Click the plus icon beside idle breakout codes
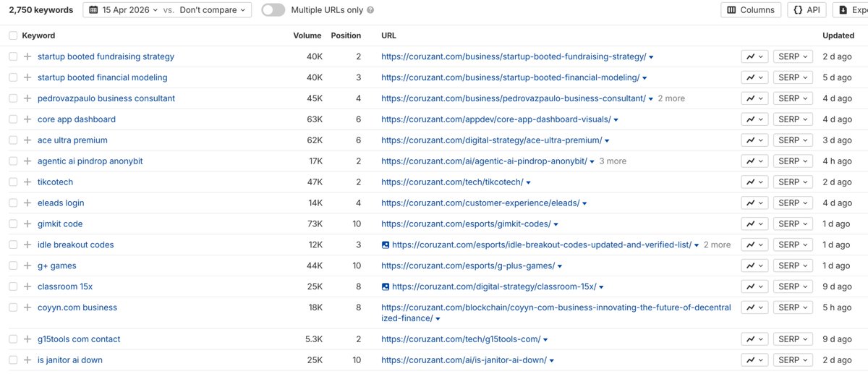 click(x=27, y=245)
